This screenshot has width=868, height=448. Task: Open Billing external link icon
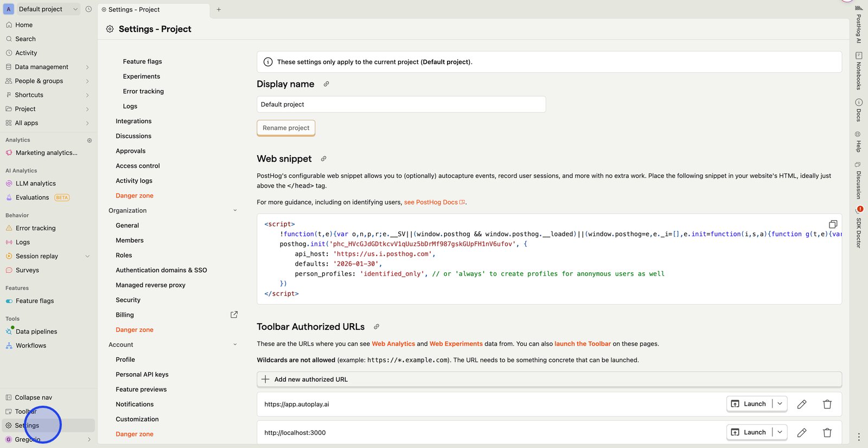(234, 315)
